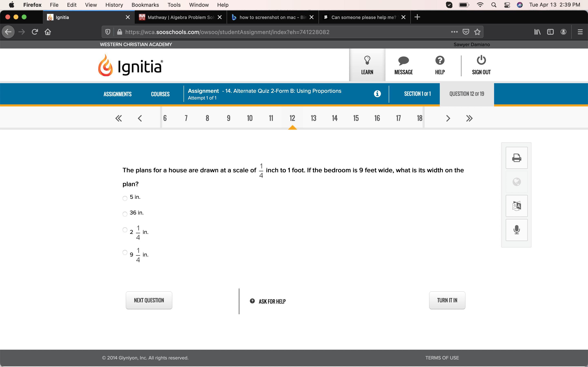Click the Help question mark icon
This screenshot has width=588, height=367.
pyautogui.click(x=440, y=60)
